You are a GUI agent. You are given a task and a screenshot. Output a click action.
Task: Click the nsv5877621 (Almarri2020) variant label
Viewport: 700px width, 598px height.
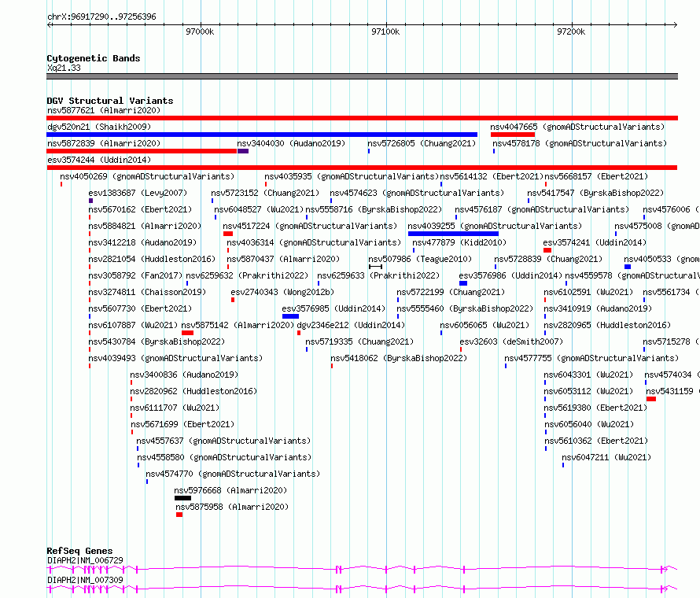coord(104,110)
